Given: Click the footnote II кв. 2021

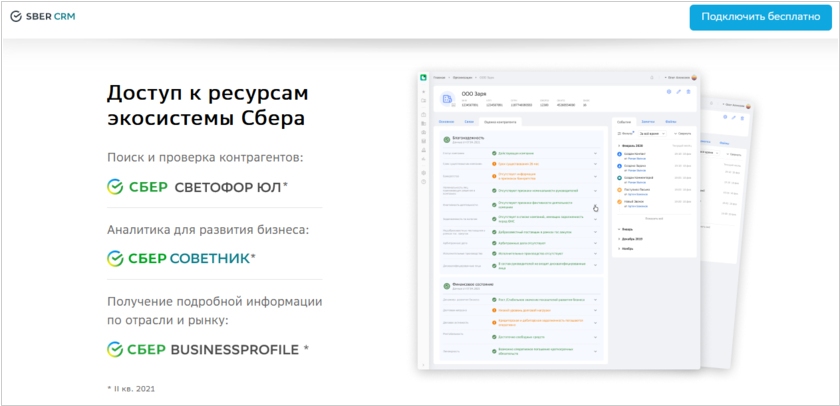Looking at the screenshot, I should pos(131,388).
